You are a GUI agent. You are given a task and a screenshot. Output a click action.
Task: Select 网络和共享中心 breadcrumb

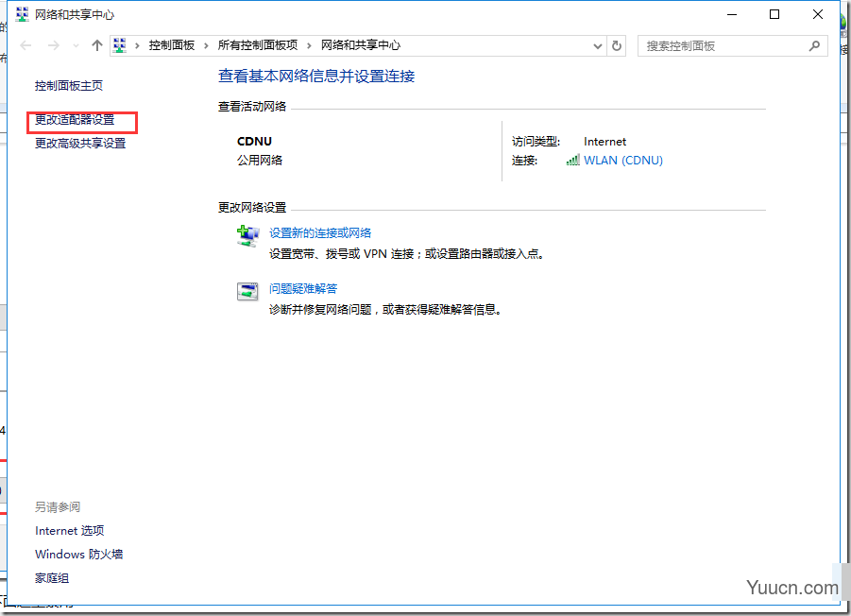tap(361, 45)
